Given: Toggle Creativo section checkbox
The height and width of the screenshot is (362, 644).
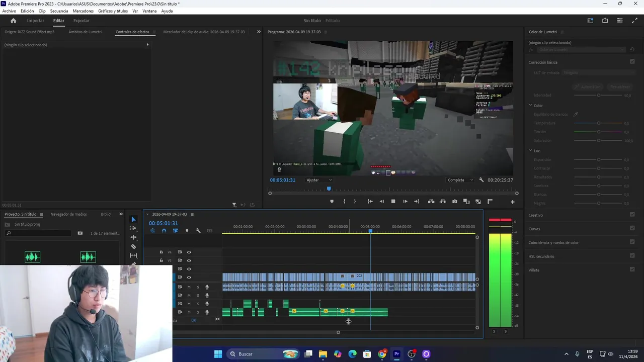Looking at the screenshot, I should pyautogui.click(x=632, y=214).
